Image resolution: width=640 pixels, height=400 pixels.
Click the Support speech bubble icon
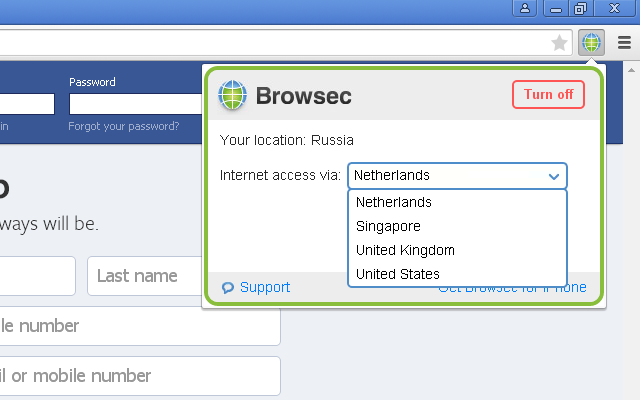[x=228, y=288]
